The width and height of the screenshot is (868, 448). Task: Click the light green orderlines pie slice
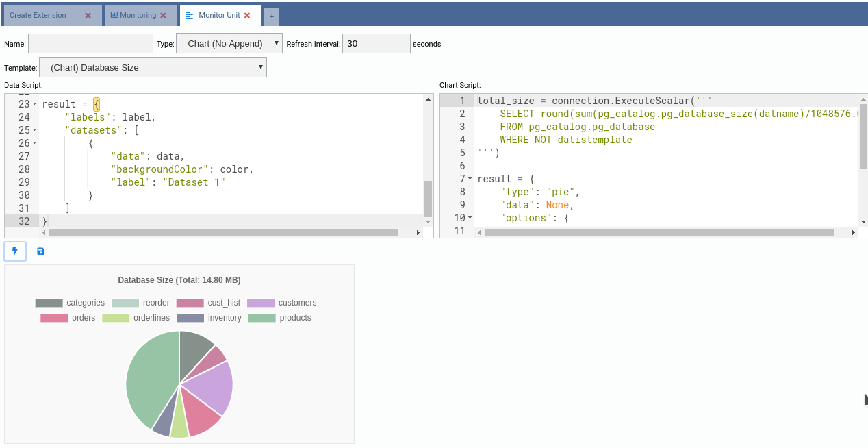(x=179, y=423)
